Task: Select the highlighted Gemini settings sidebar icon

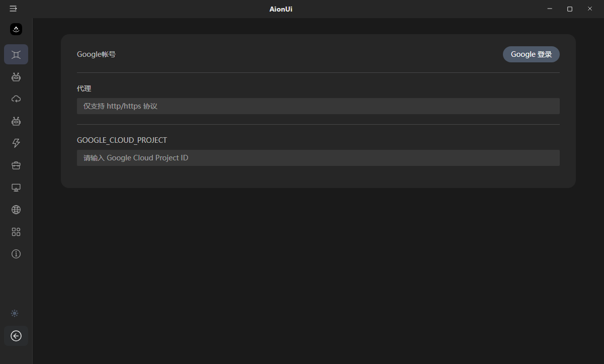Action: pyautogui.click(x=16, y=54)
